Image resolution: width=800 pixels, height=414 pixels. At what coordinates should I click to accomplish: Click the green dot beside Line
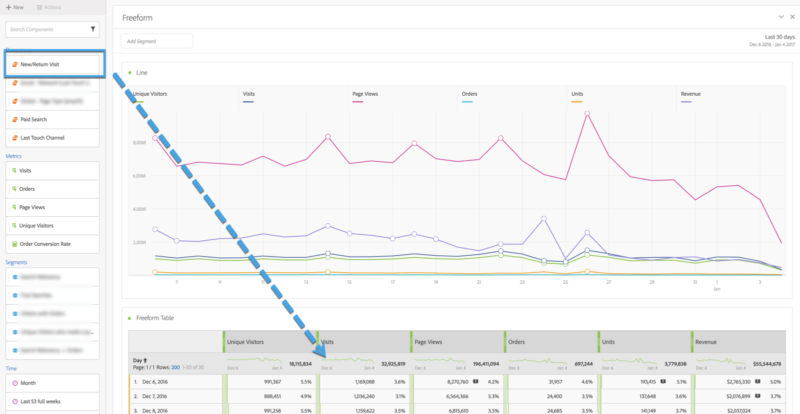[130, 73]
